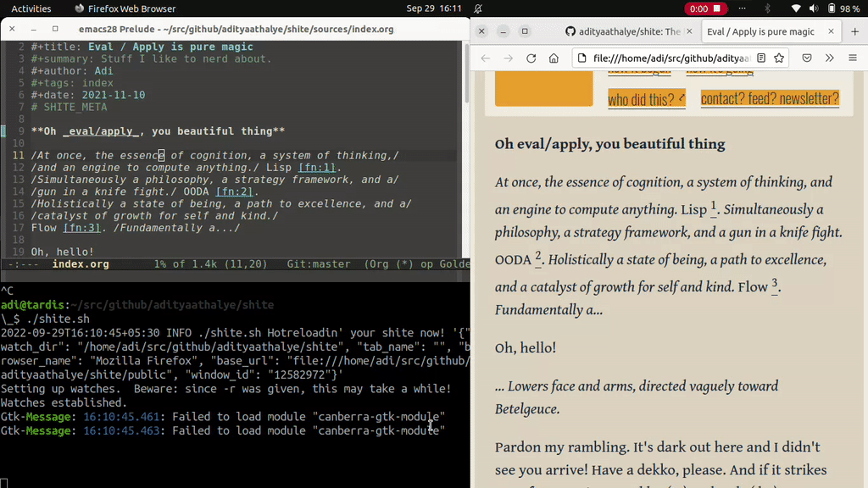This screenshot has width=868, height=488.
Task: Open Firefox home page
Action: tap(554, 58)
